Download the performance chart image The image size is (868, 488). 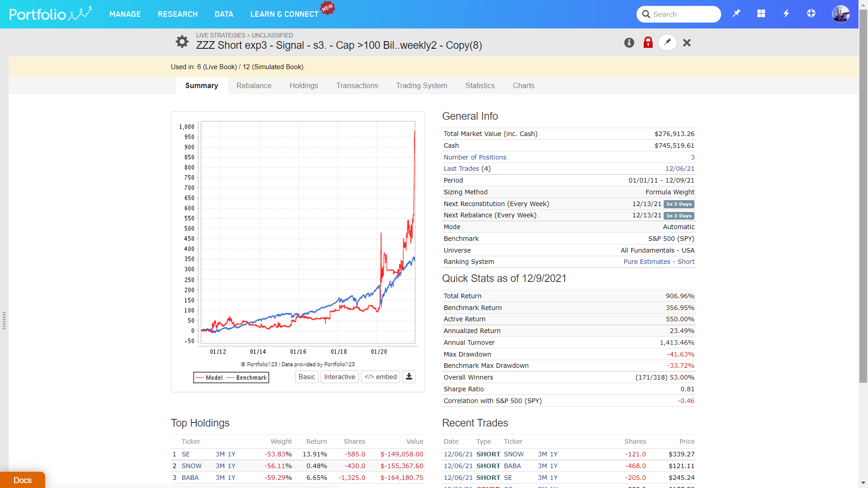point(409,376)
